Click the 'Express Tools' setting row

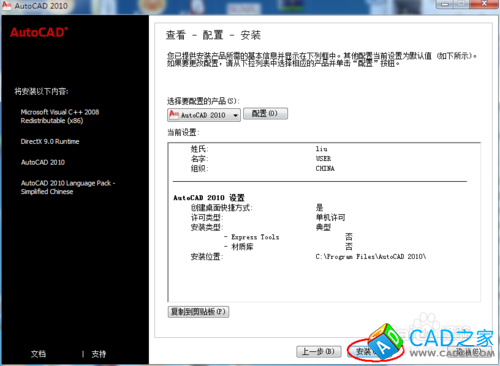pos(288,237)
